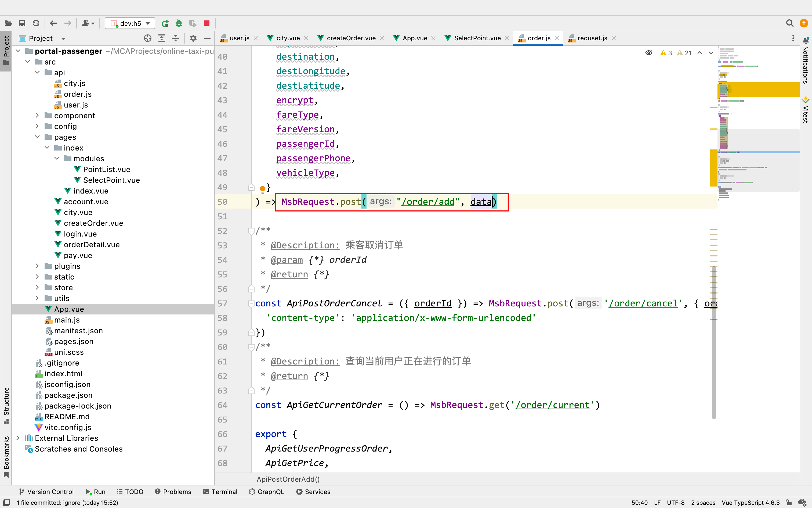This screenshot has width=812, height=508.
Task: Stop the running process with the red square
Action: (x=207, y=23)
